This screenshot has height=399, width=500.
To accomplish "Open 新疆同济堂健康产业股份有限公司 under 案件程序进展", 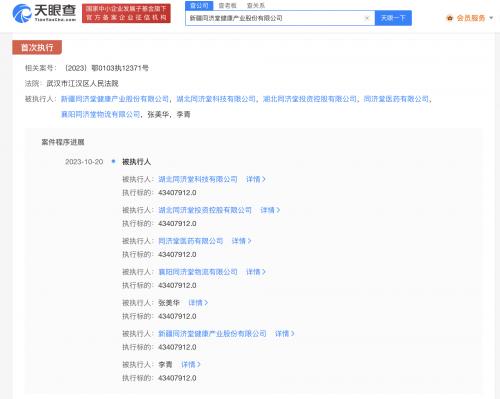I will (212, 334).
